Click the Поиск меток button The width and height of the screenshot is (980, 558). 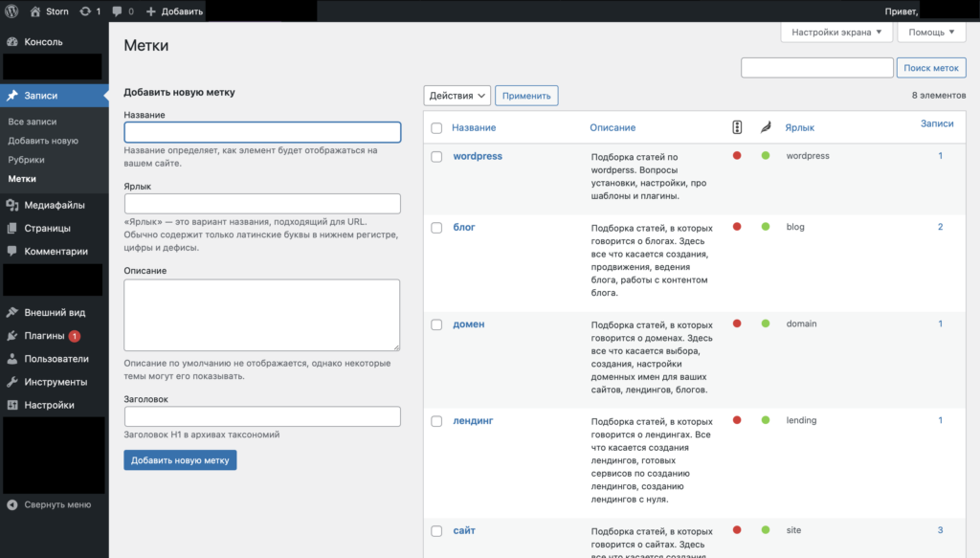(931, 68)
